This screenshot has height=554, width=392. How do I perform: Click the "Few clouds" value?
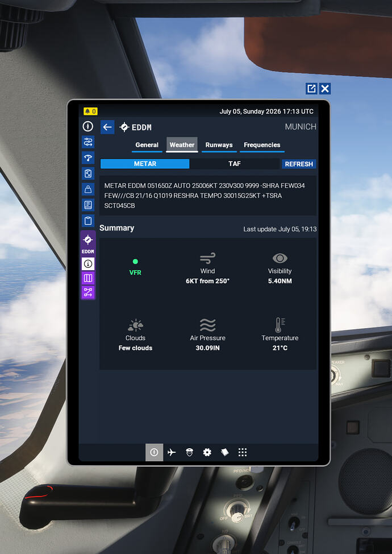[x=135, y=348]
